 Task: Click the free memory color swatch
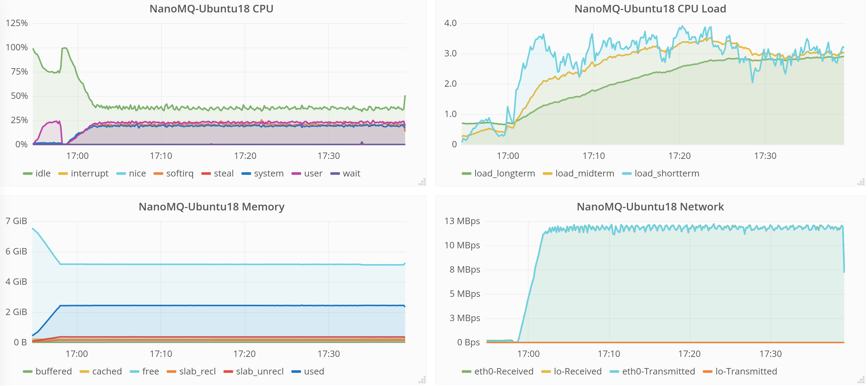(134, 372)
